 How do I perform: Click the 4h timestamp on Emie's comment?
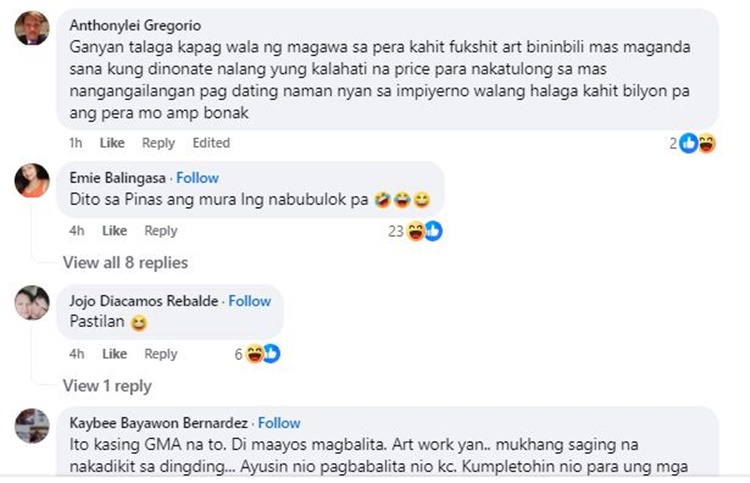click(x=77, y=231)
